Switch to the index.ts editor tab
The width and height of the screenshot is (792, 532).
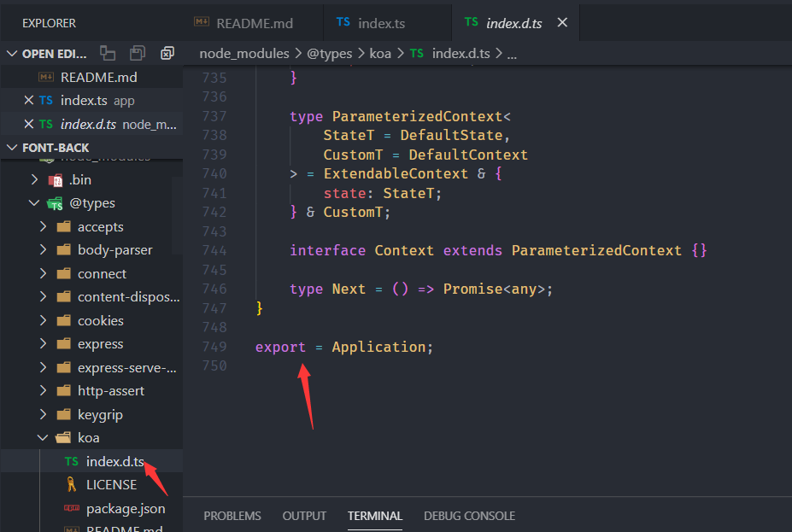387,23
